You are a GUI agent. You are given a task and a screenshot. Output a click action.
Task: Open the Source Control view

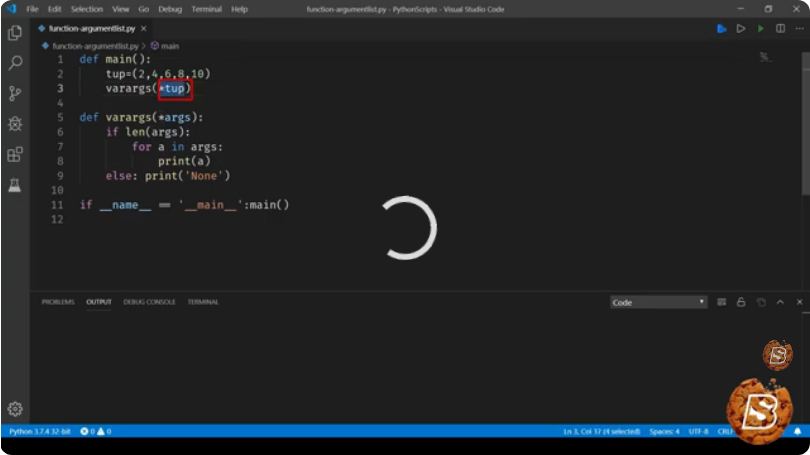click(x=15, y=93)
